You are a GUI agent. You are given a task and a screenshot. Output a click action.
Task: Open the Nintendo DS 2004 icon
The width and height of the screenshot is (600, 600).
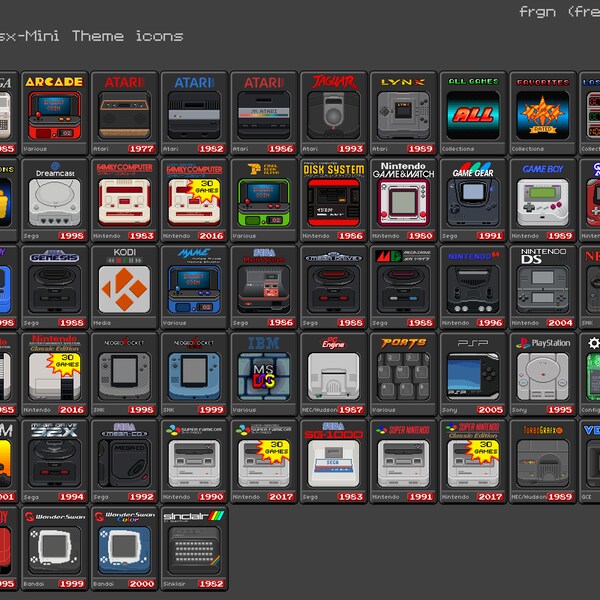pyautogui.click(x=543, y=287)
